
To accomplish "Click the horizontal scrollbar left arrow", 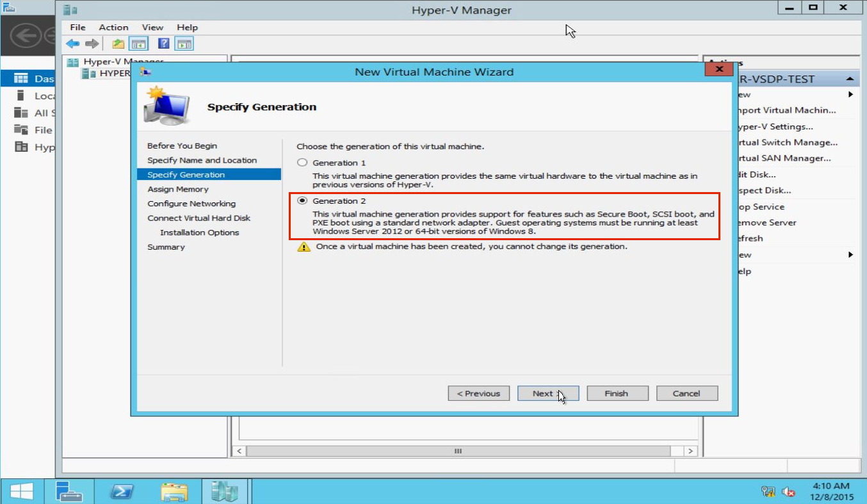I will [x=239, y=451].
